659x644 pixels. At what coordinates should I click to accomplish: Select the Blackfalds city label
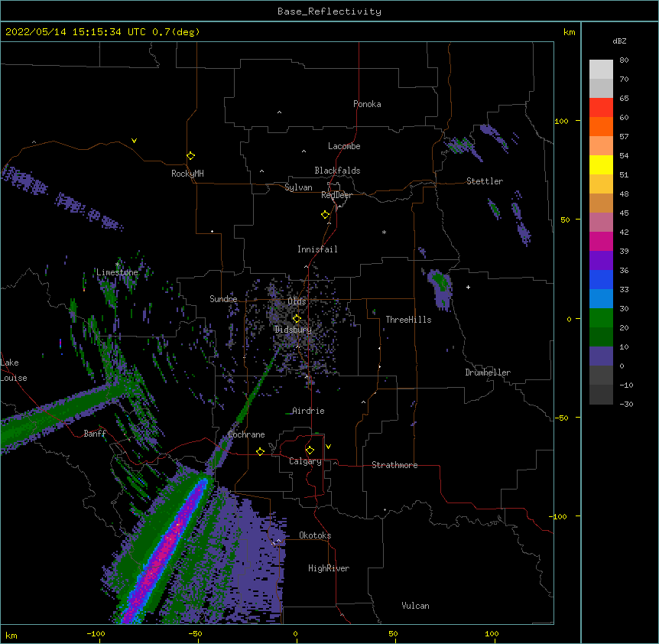click(337, 171)
